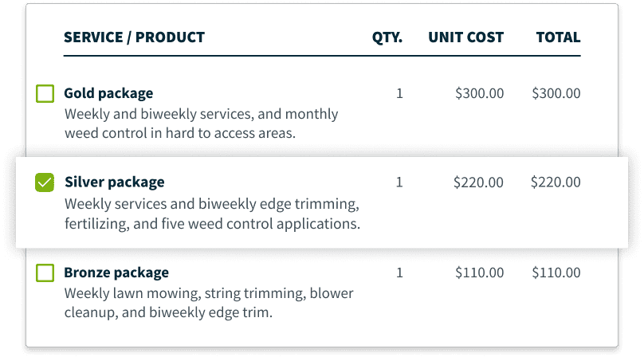Click the SERVICE / PRODUCT column header
This screenshot has width=644, height=357.
click(x=135, y=37)
